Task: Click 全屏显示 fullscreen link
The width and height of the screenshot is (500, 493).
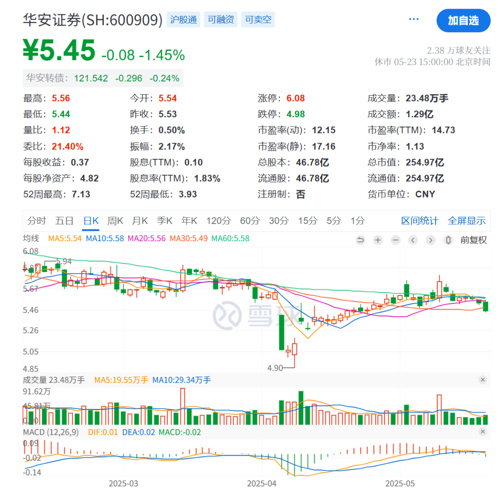Action: click(x=466, y=221)
